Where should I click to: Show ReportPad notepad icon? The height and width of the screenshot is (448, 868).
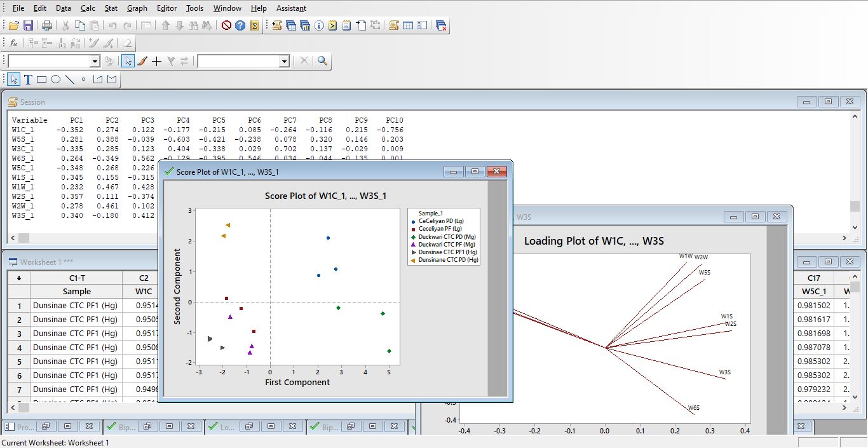point(347,25)
